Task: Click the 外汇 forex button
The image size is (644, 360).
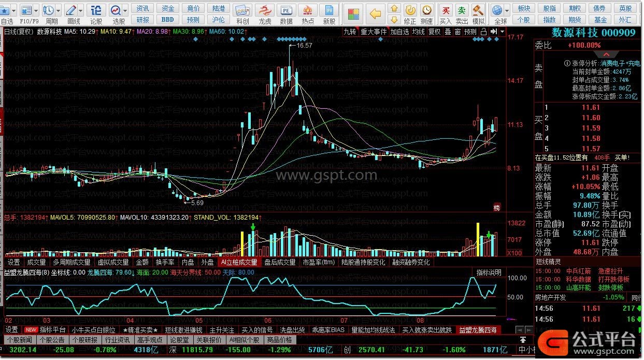Action: click(625, 20)
